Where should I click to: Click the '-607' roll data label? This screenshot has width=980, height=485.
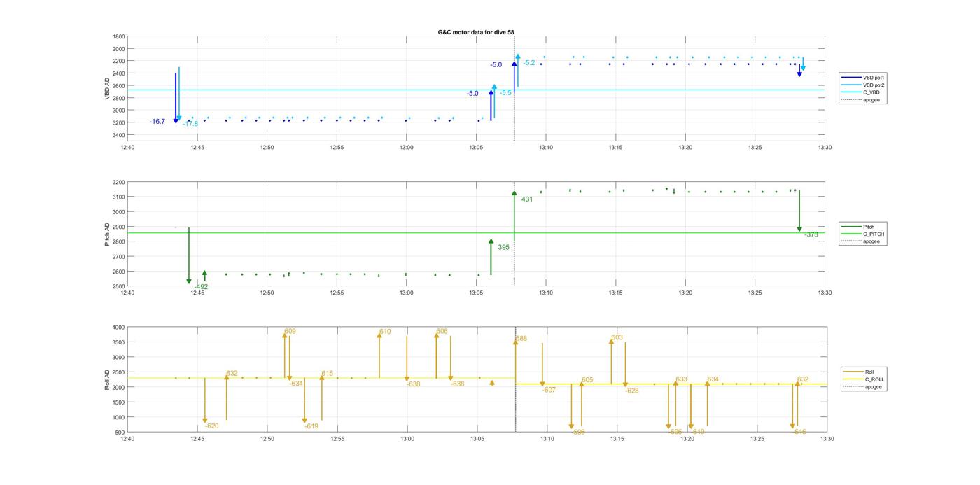click(549, 390)
